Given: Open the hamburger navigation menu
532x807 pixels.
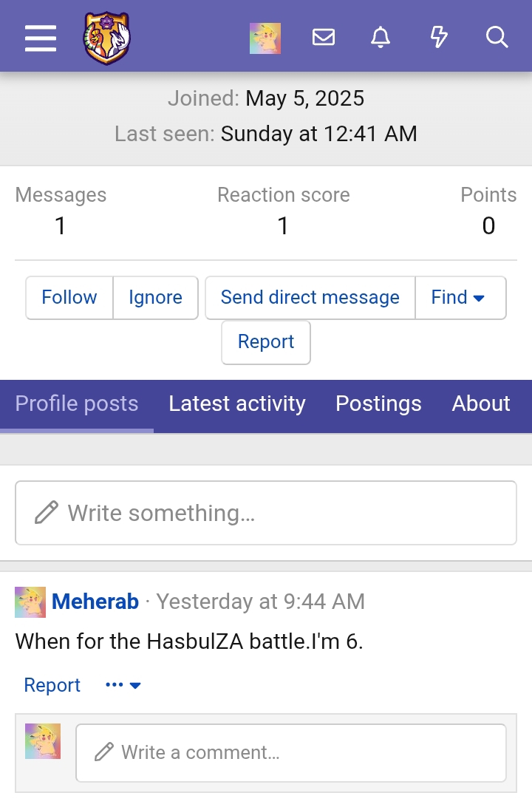Looking at the screenshot, I should pyautogui.click(x=40, y=38).
